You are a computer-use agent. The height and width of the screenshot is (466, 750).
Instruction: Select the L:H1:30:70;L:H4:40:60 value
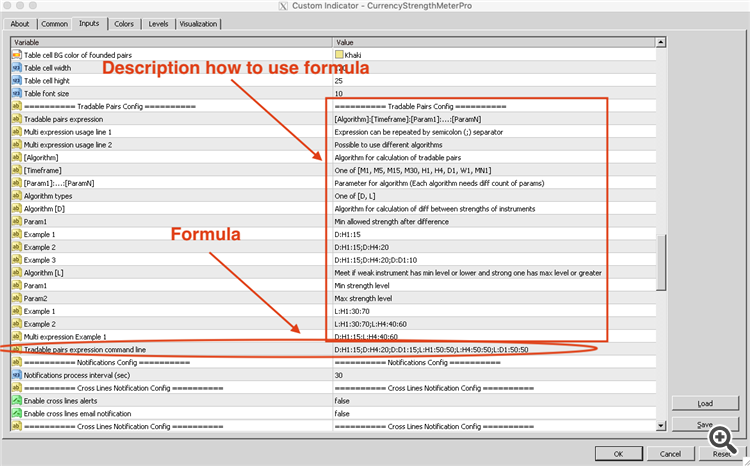tap(371, 324)
